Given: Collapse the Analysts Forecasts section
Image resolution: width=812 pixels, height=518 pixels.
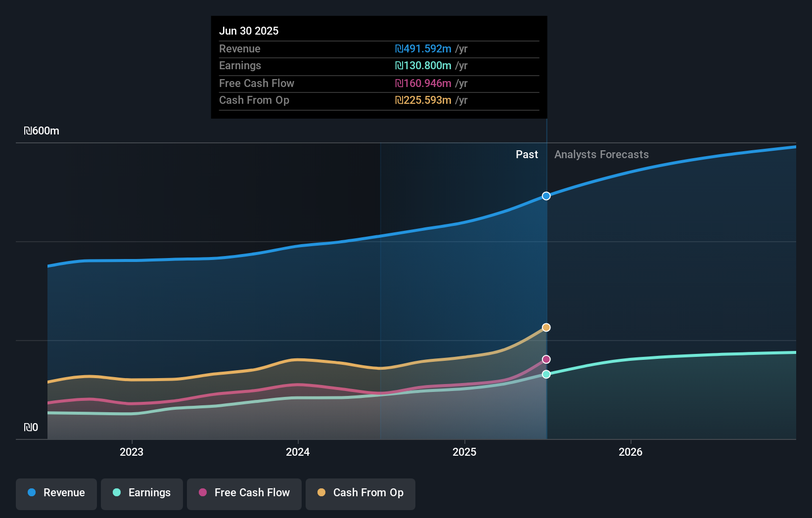Looking at the screenshot, I should 601,154.
